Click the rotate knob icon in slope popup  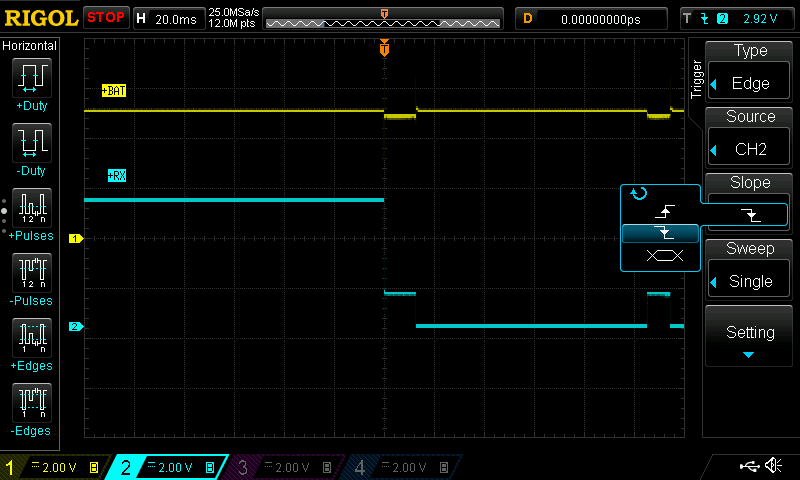(x=638, y=194)
